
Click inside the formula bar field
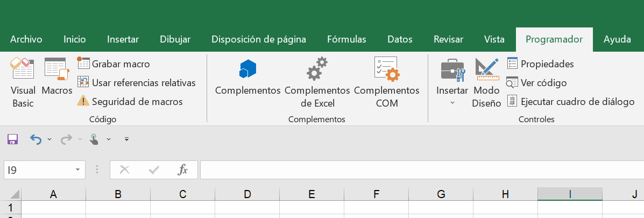(x=420, y=170)
